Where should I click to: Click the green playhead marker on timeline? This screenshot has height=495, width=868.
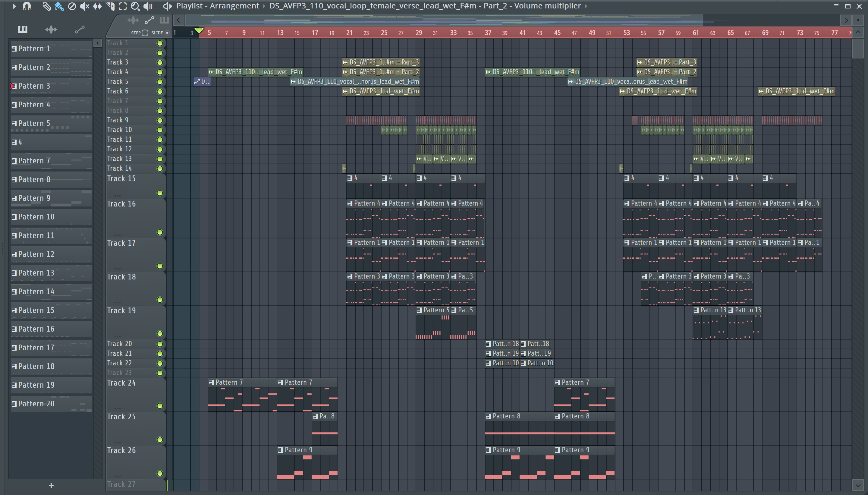click(x=199, y=31)
